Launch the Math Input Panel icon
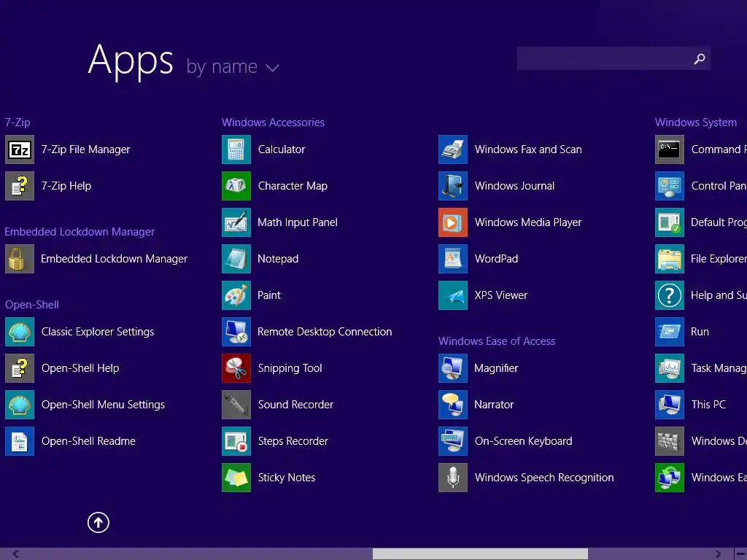The image size is (747, 560). pos(236,222)
